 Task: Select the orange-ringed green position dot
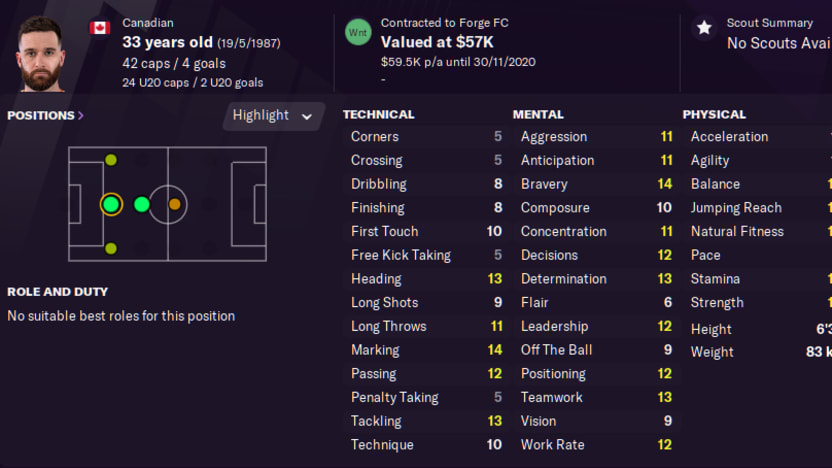click(111, 205)
